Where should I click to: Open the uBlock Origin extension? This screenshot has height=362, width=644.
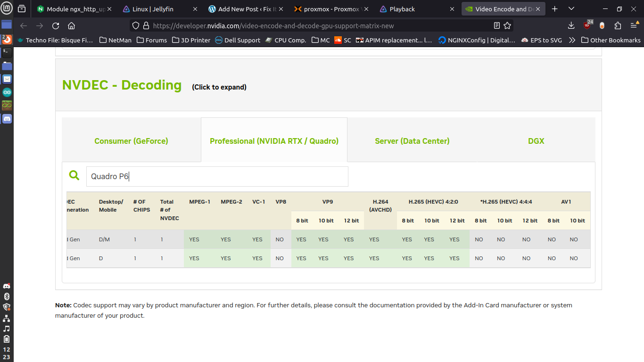click(587, 25)
